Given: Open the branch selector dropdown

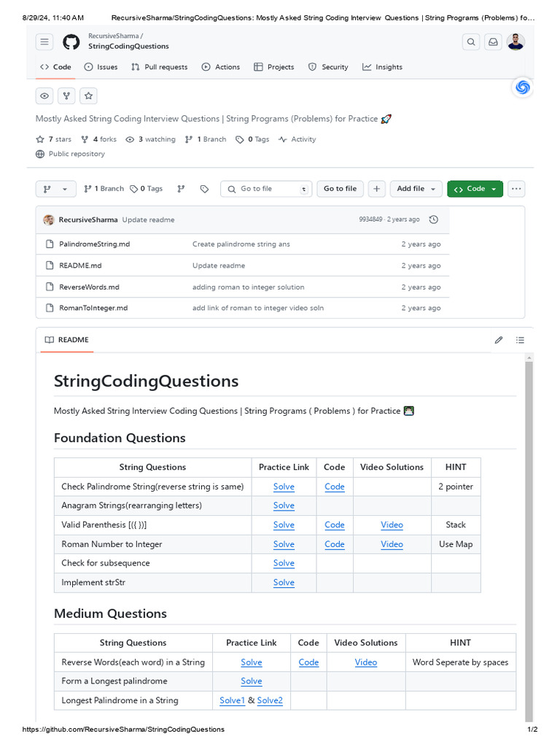Looking at the screenshot, I should [x=55, y=189].
